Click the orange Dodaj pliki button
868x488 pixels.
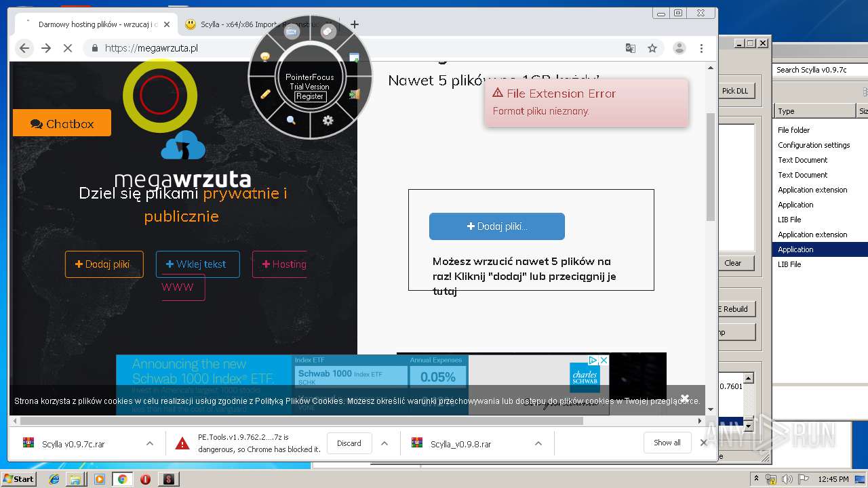pyautogui.click(x=104, y=264)
